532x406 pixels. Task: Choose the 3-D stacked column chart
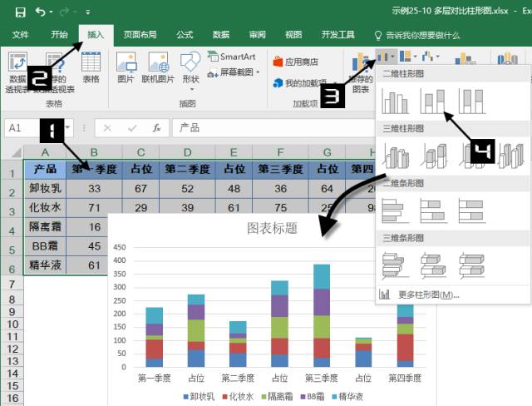[x=434, y=156]
